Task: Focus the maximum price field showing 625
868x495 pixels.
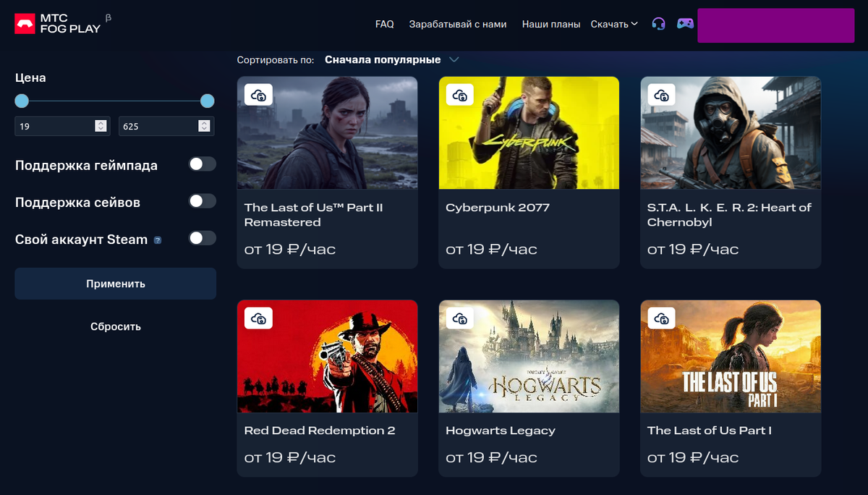Action: pos(166,126)
